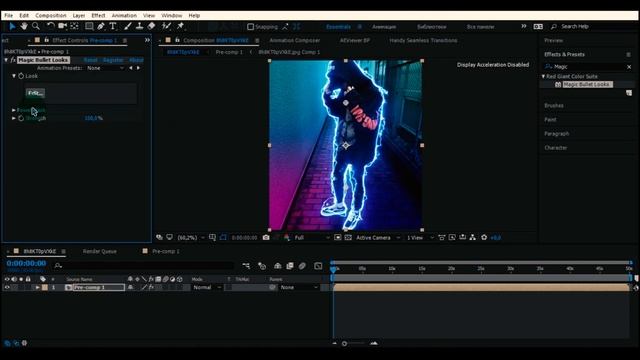Click the comp flowchart icon in viewer

(473, 238)
